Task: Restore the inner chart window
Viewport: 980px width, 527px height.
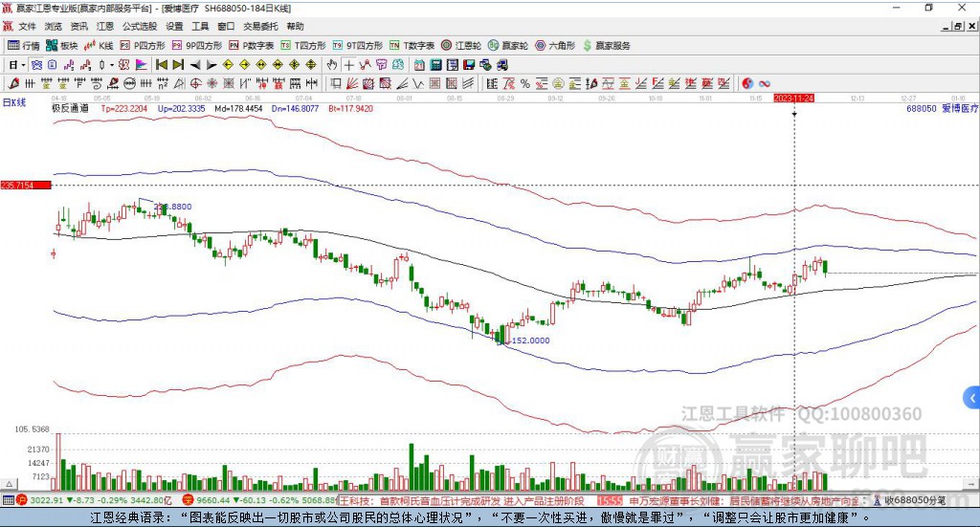Action: click(958, 26)
